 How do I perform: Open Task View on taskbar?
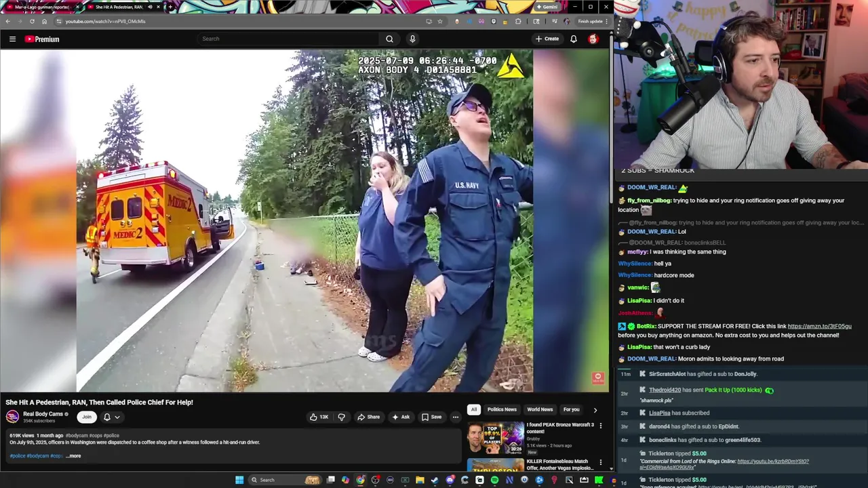(x=330, y=480)
